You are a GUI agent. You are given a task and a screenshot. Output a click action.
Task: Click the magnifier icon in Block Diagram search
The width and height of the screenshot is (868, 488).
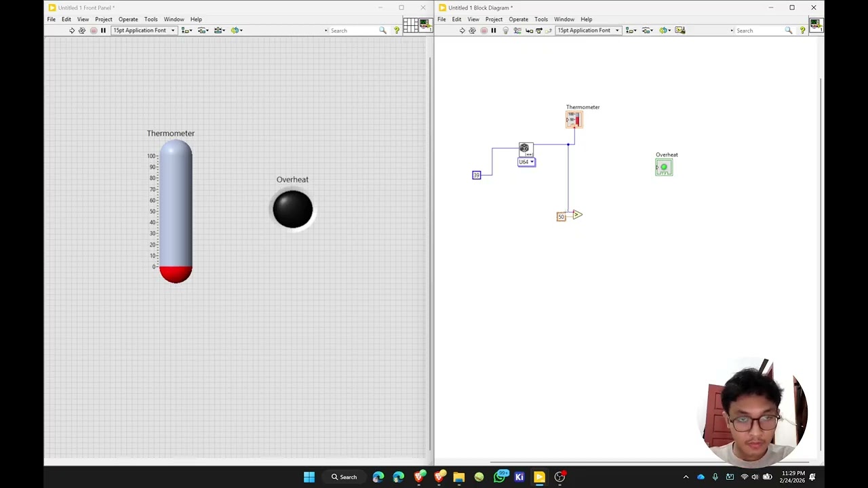coord(789,30)
